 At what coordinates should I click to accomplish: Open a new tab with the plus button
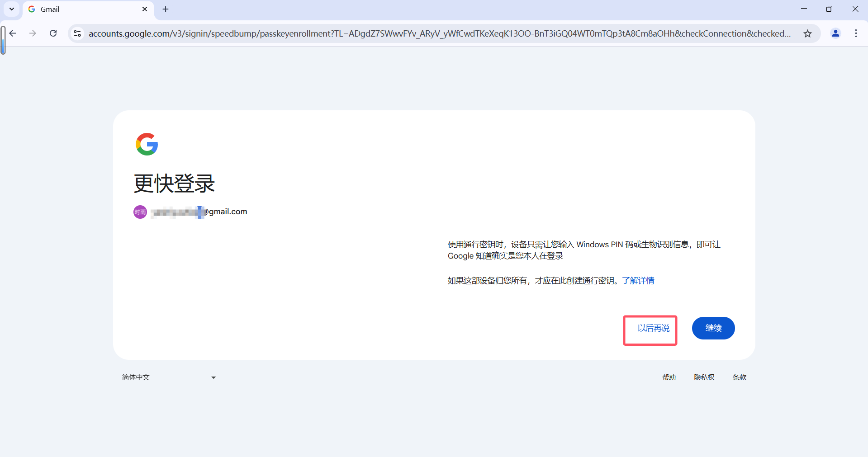coord(166,9)
